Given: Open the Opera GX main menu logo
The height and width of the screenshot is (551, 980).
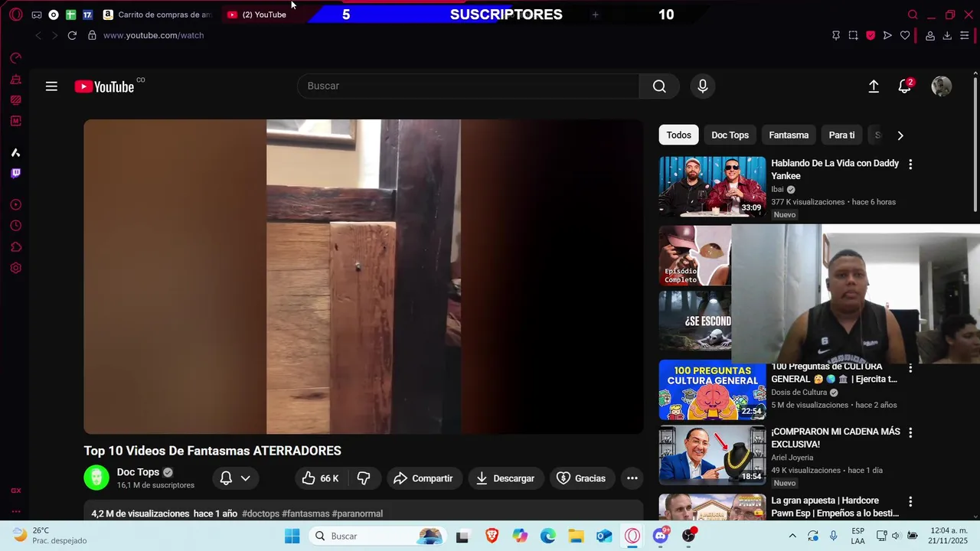Looking at the screenshot, I should pos(15,15).
